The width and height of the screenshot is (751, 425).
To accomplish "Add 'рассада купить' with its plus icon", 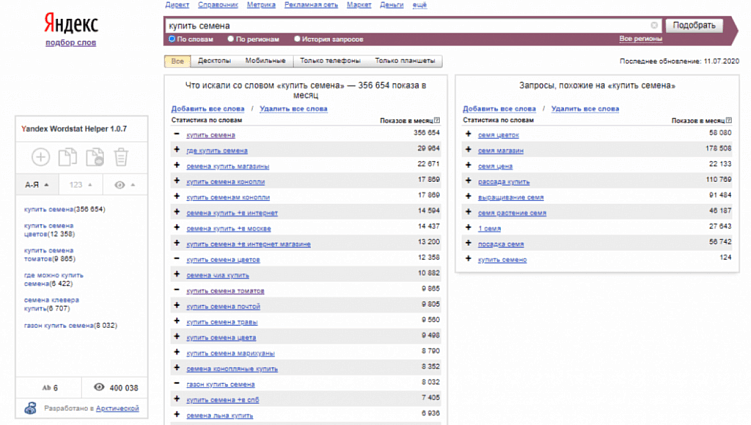I will (x=468, y=181).
